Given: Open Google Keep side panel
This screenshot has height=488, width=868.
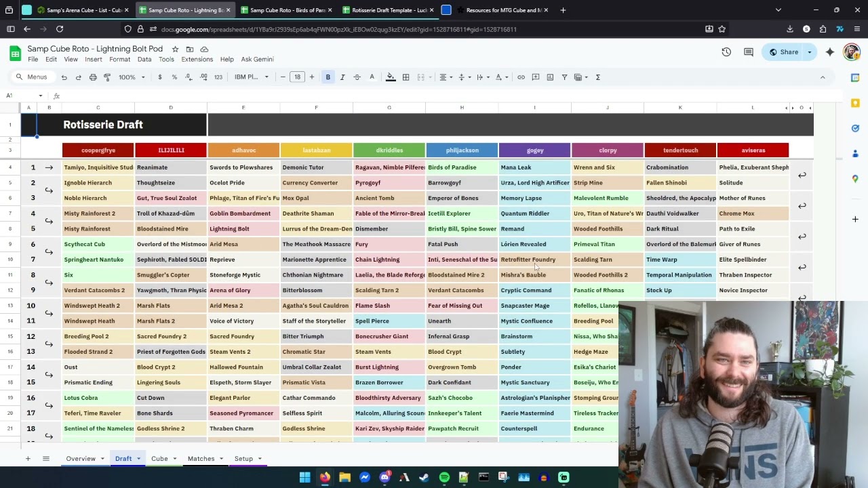Looking at the screenshot, I should [x=855, y=103].
